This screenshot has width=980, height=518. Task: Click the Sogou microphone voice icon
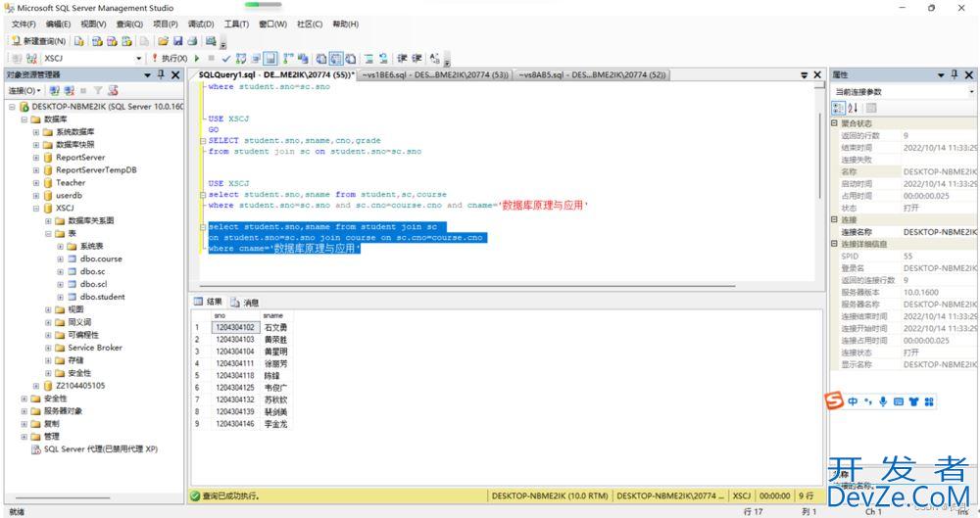883,401
